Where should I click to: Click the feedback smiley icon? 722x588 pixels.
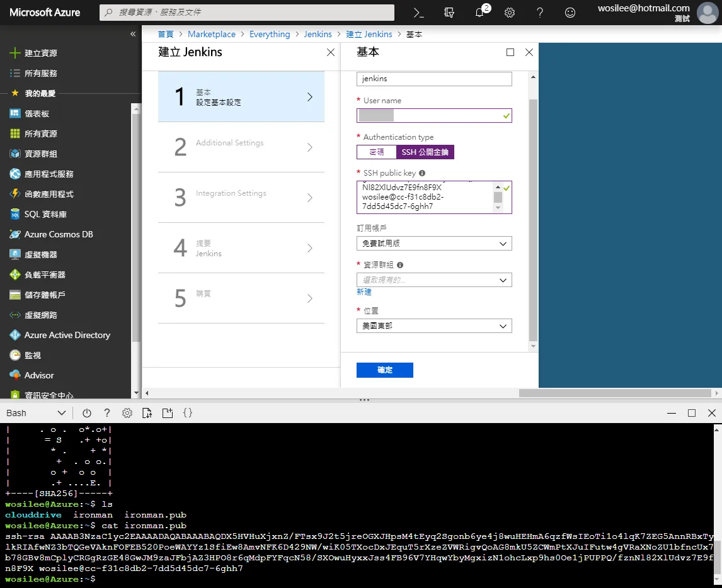[x=570, y=13]
